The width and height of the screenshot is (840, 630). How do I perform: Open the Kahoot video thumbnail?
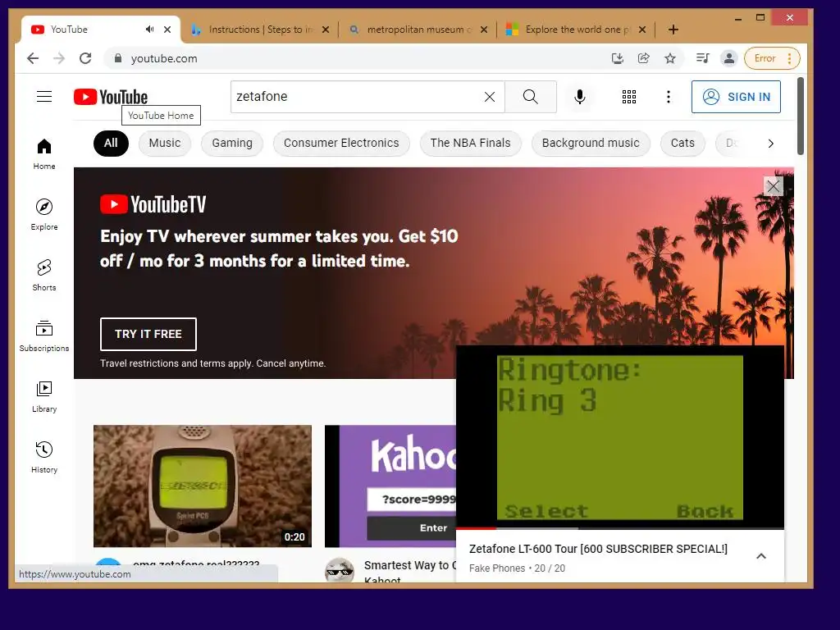(x=390, y=486)
